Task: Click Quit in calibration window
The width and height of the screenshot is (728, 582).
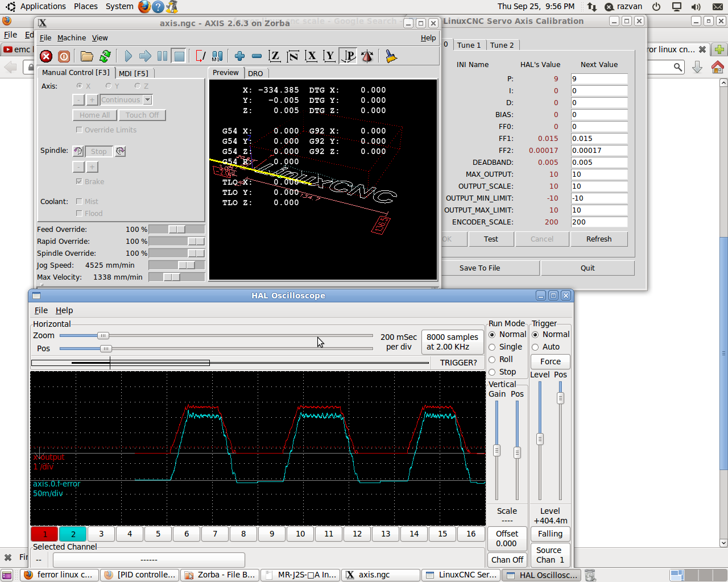Action: 588,268
